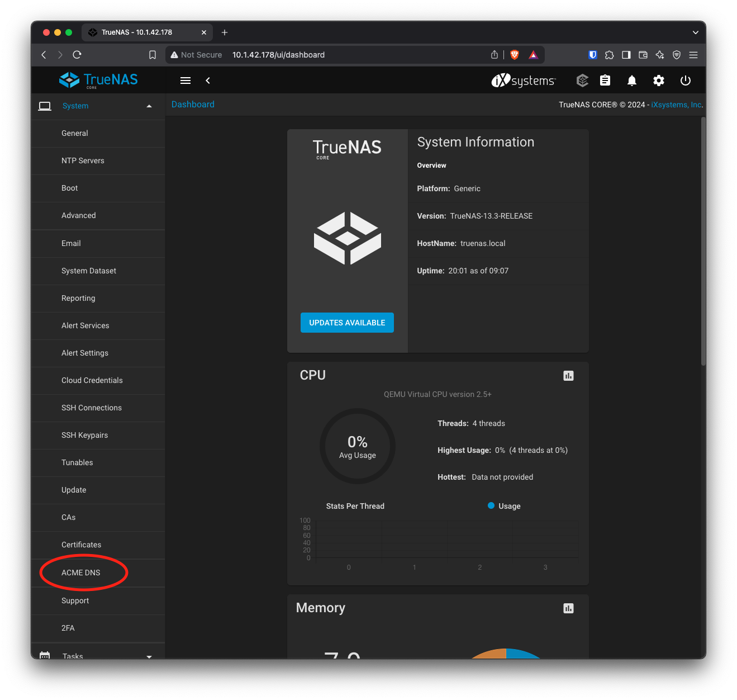Click the dashboard vertical scrollbar
Viewport: 737px width, 700px height.
tap(703, 242)
